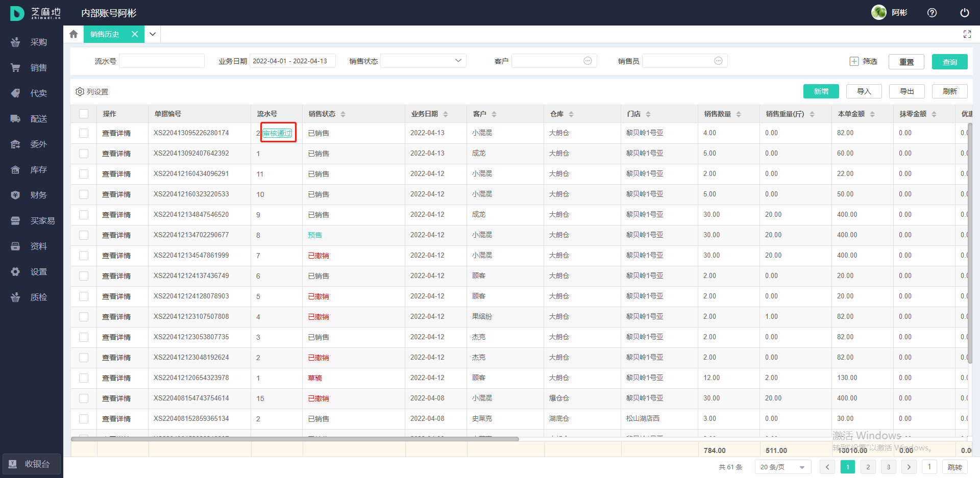Screen dimensions: 980x478
Task: Open the 业务日期 date range picker
Action: pyautogui.click(x=292, y=61)
